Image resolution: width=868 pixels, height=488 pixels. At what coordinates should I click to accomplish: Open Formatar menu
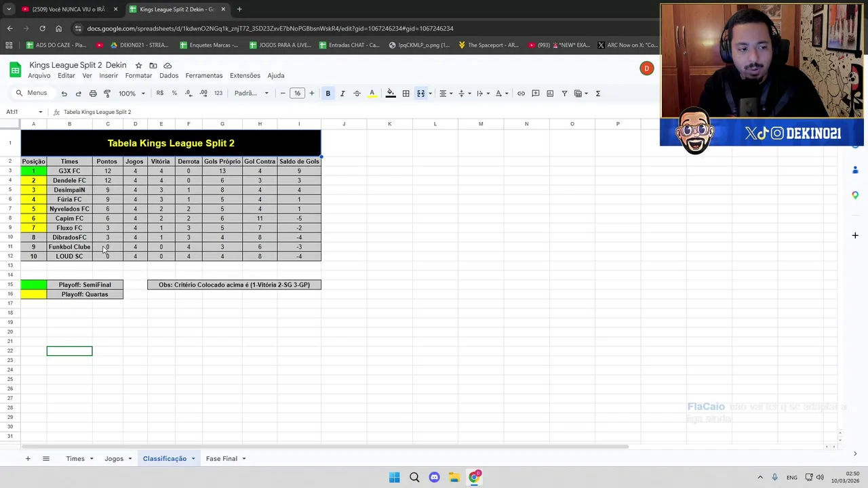click(x=138, y=75)
